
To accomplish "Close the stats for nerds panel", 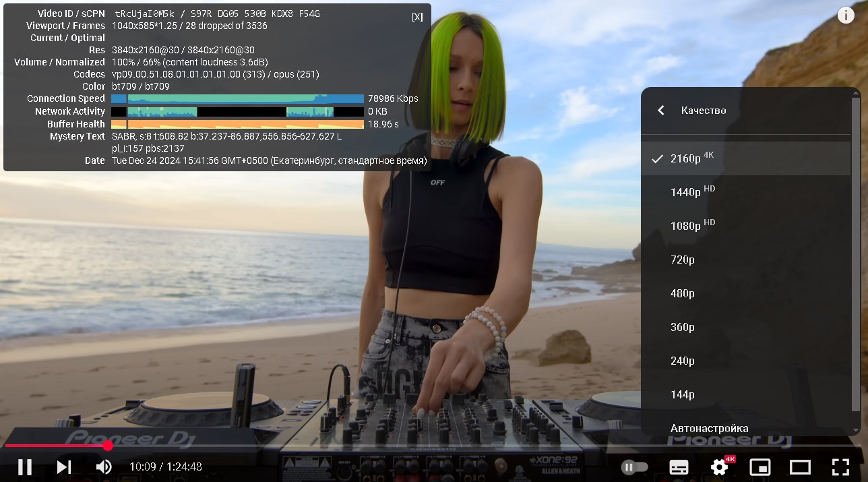I will (418, 17).
